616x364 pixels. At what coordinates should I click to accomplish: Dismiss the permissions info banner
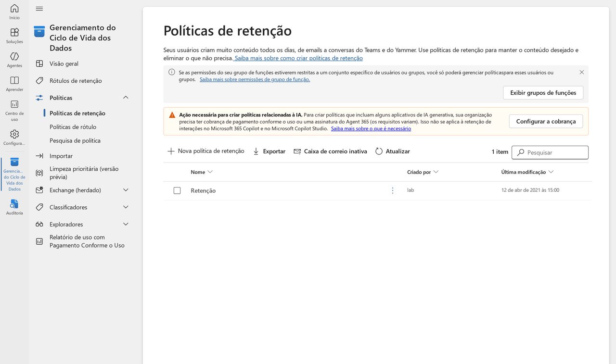click(x=581, y=72)
